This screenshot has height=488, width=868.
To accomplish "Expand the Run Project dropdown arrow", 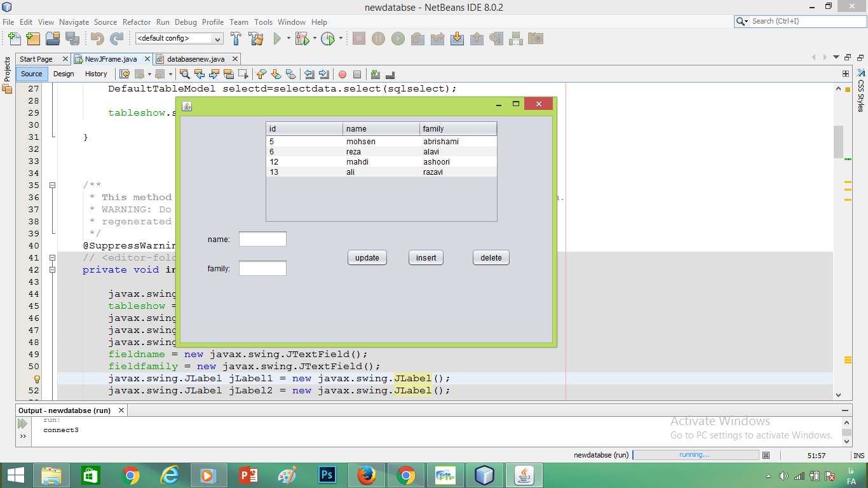I will pos(288,39).
